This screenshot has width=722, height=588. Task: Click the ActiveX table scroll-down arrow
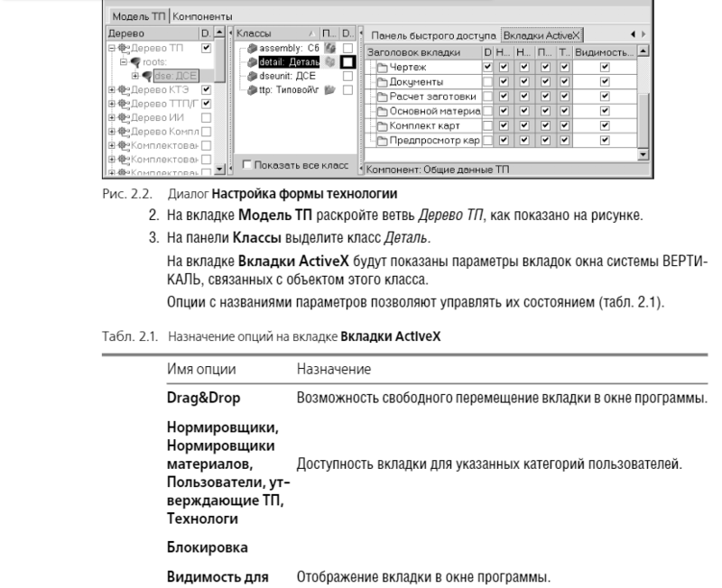click(643, 154)
